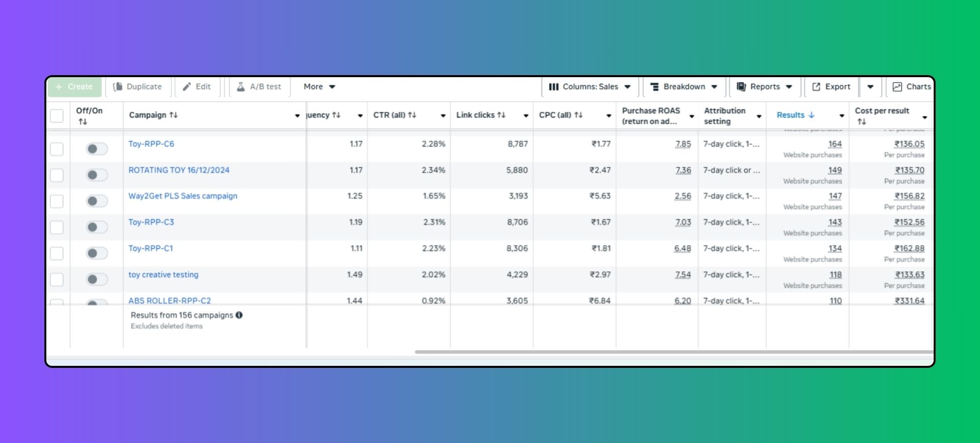The width and height of the screenshot is (980, 443).
Task: Open the Charts panel icon
Action: coord(897,87)
